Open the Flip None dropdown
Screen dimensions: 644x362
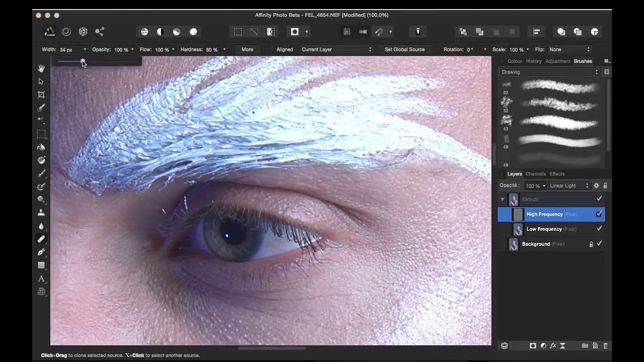click(x=569, y=49)
